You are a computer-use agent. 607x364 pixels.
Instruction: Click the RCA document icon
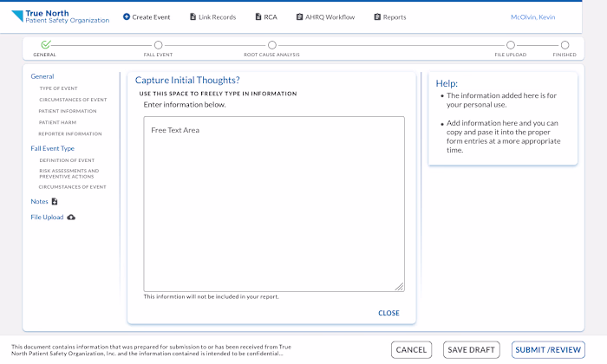(258, 16)
